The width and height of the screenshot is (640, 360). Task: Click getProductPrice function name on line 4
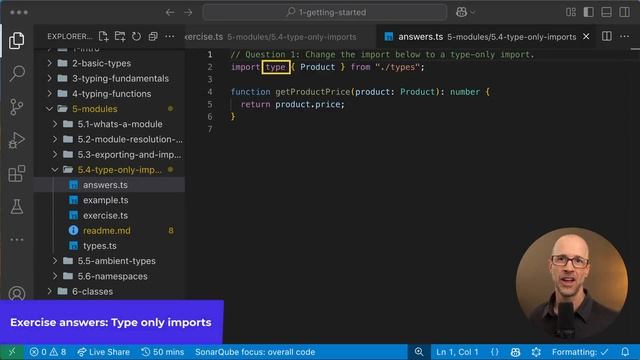coord(313,92)
